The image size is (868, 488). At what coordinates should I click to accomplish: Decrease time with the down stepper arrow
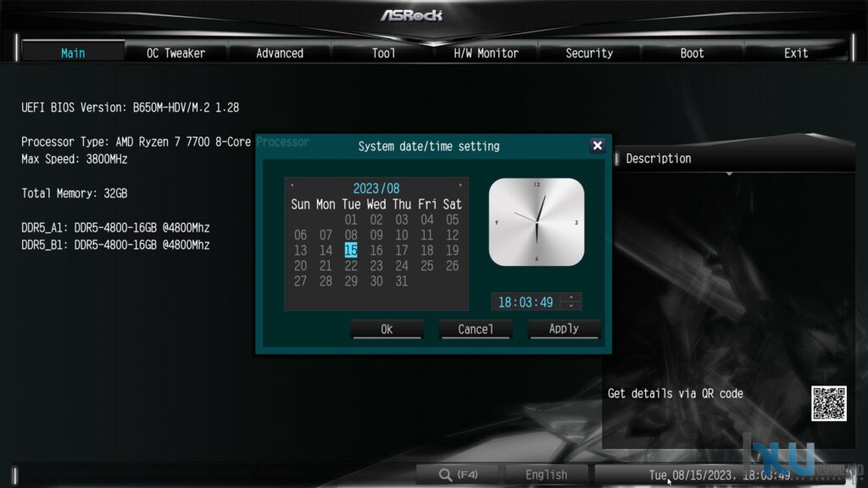pos(571,305)
